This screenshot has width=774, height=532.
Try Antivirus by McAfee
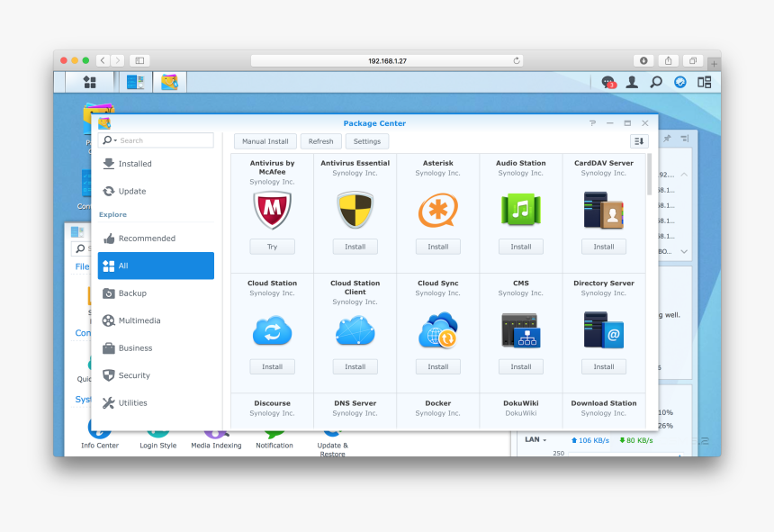click(272, 247)
